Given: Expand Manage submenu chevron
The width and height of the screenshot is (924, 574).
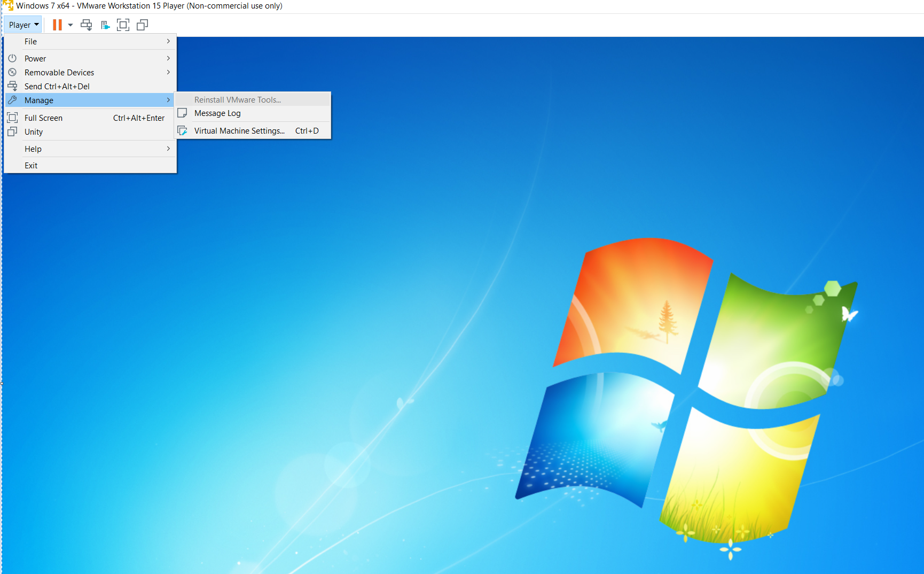Looking at the screenshot, I should click(x=168, y=100).
